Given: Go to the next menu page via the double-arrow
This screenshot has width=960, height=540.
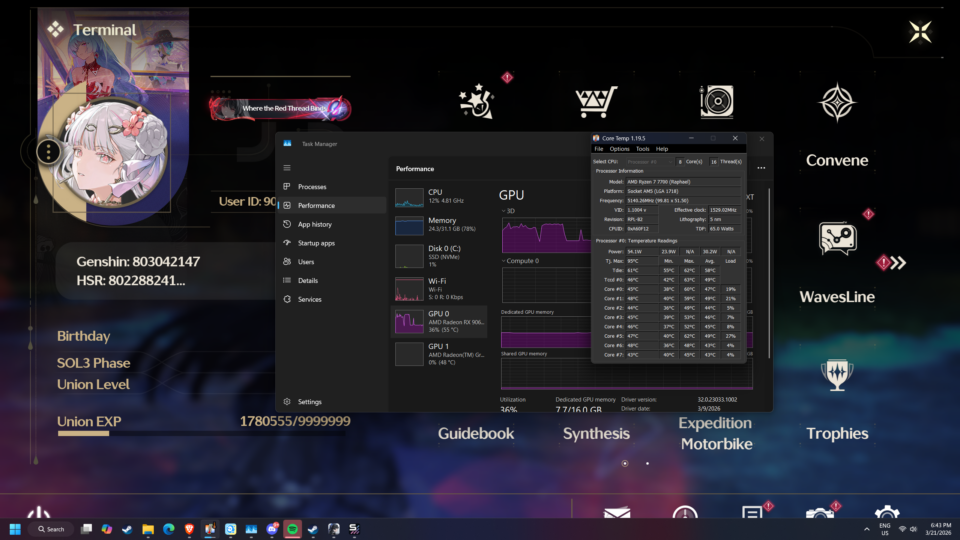Looking at the screenshot, I should point(898,263).
